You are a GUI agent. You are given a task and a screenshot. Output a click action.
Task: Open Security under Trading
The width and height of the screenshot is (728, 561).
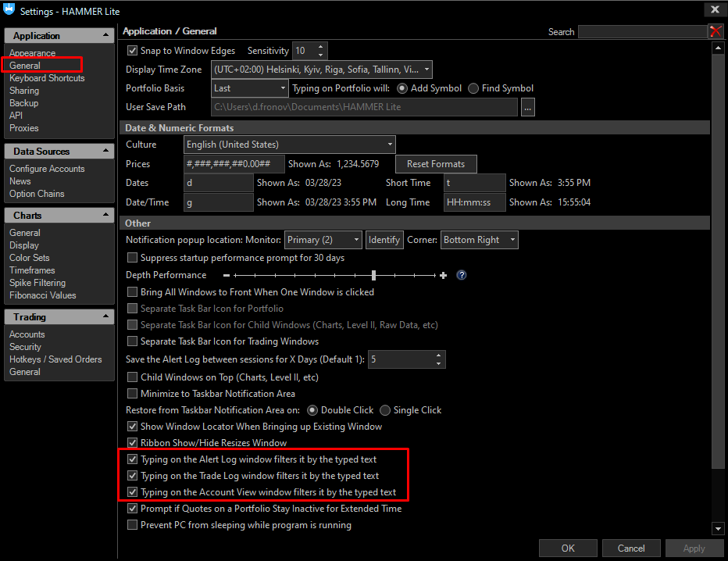pyautogui.click(x=25, y=347)
